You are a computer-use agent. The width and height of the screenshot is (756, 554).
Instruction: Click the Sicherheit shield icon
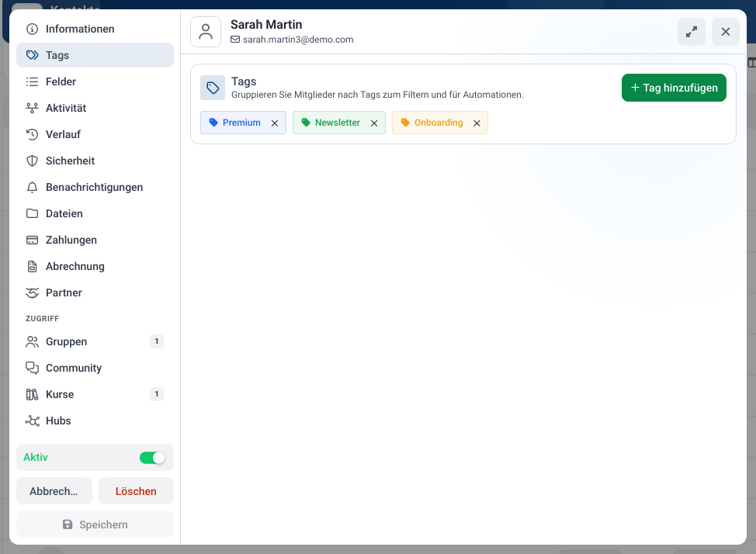coord(33,161)
